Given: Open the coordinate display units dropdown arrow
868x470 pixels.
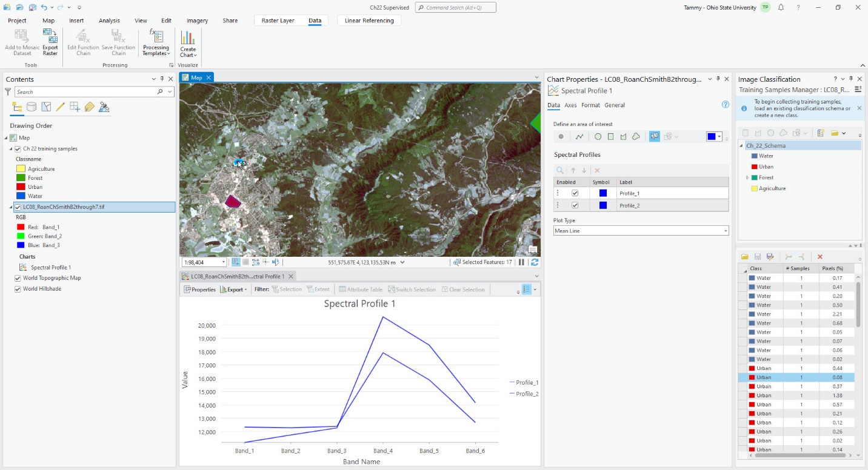Looking at the screenshot, I should (402, 262).
